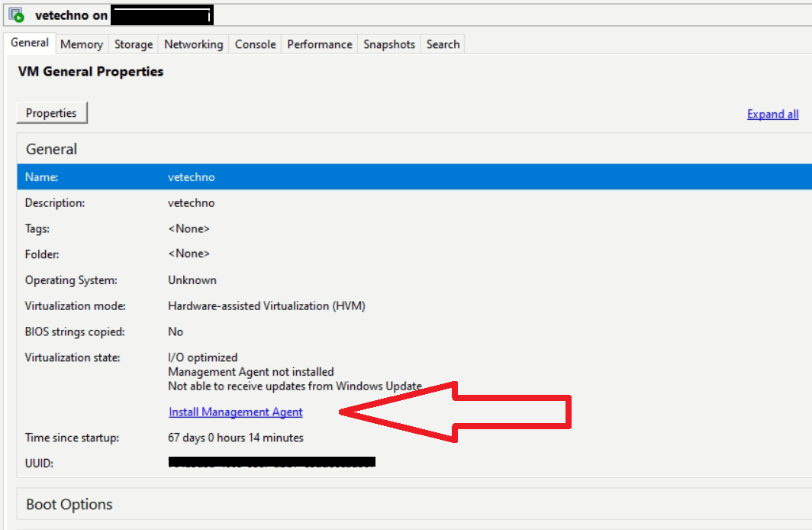Click Install Management Agent
This screenshot has width=812, height=530.
pyautogui.click(x=235, y=411)
